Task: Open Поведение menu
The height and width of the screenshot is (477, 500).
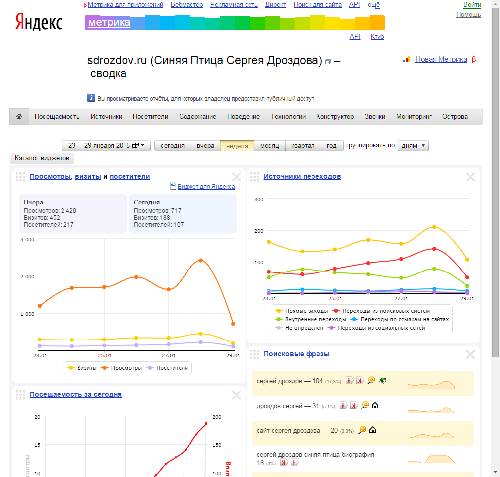Action: coord(243,117)
